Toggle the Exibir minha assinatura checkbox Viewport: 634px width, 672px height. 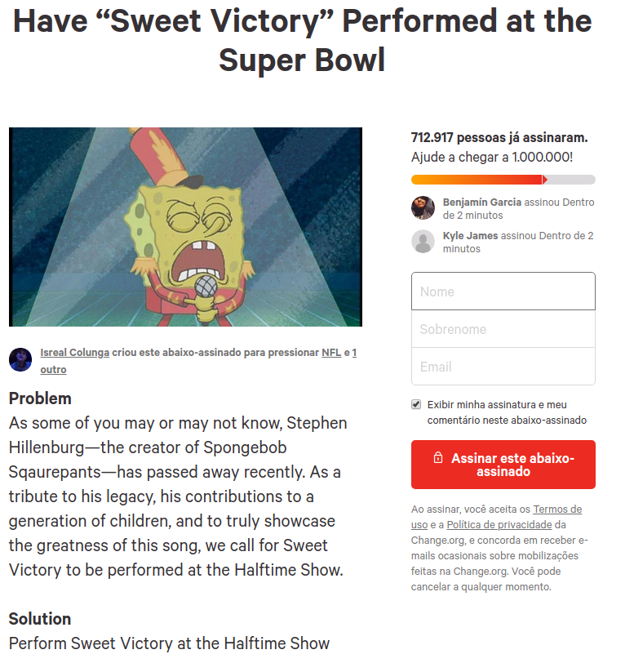click(x=416, y=404)
